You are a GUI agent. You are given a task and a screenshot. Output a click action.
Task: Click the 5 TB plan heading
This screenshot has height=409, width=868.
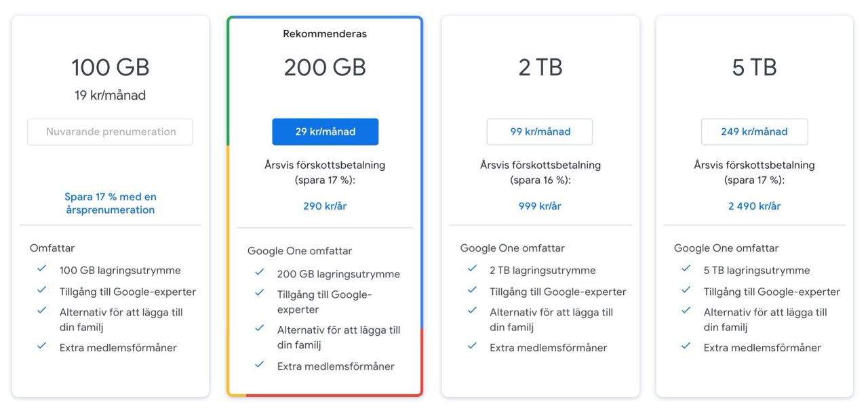[754, 67]
